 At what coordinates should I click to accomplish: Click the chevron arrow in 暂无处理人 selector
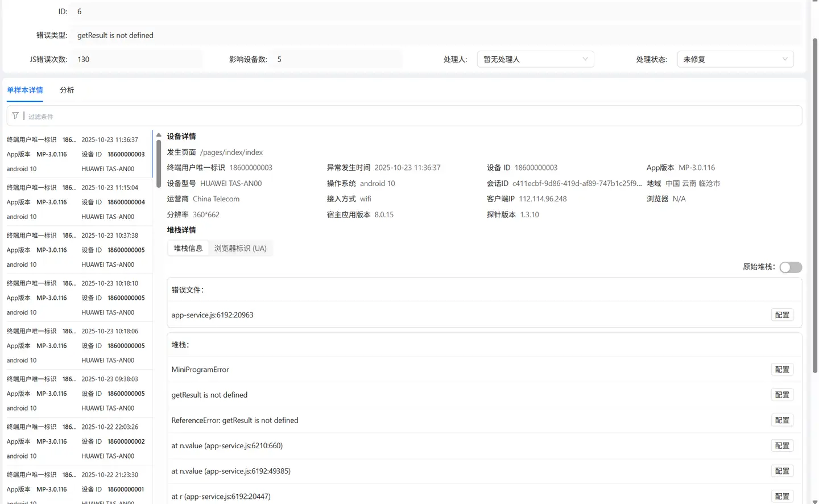click(x=585, y=59)
